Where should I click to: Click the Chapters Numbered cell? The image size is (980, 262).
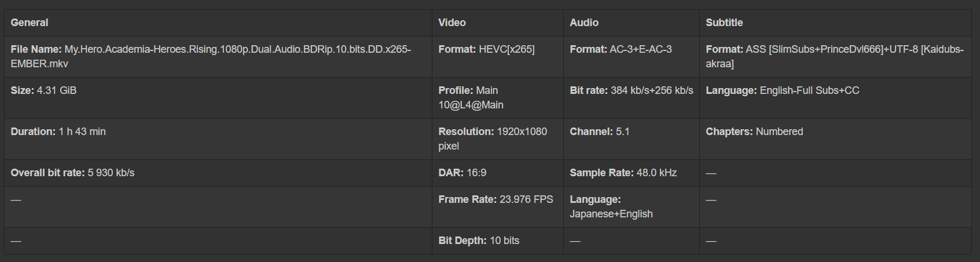pyautogui.click(x=754, y=132)
